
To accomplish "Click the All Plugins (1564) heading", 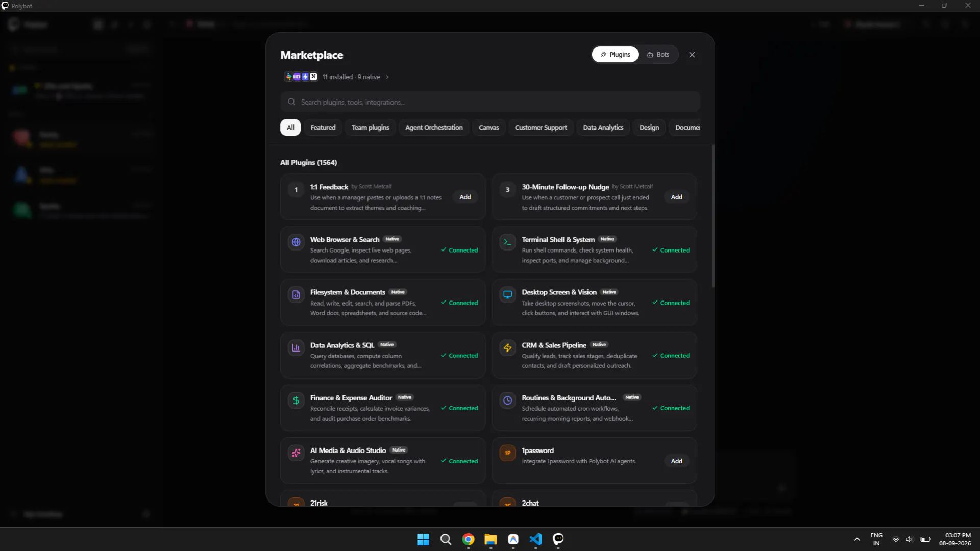I will tap(308, 162).
